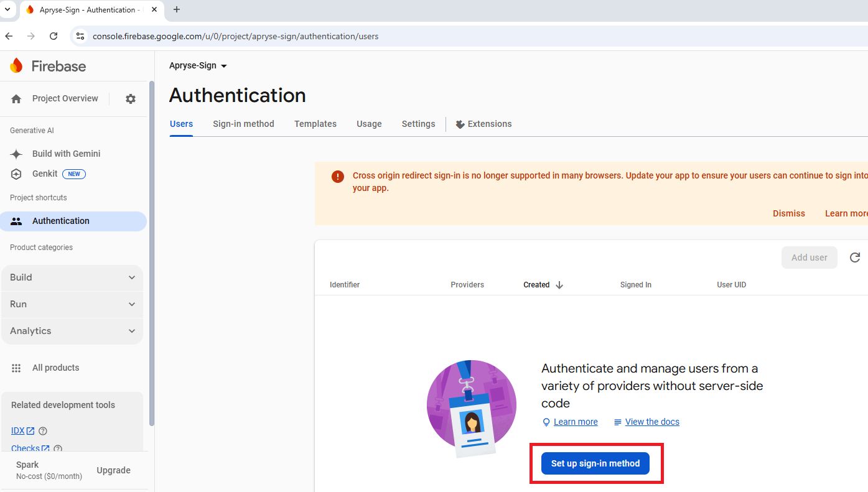Viewport: 868px width, 492px height.
Task: Click the browser address bar URL
Action: point(235,36)
